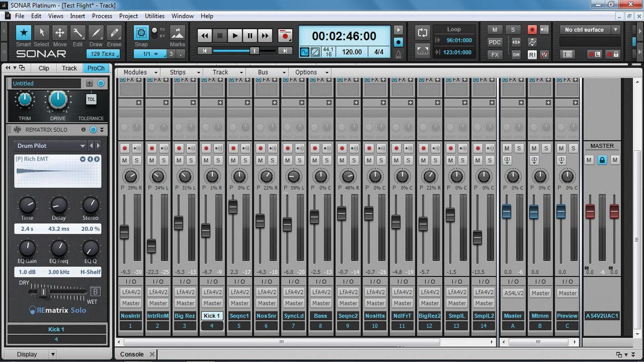Screen dimensions: 644x362
Task: Open the Views menu
Action: tap(55, 16)
